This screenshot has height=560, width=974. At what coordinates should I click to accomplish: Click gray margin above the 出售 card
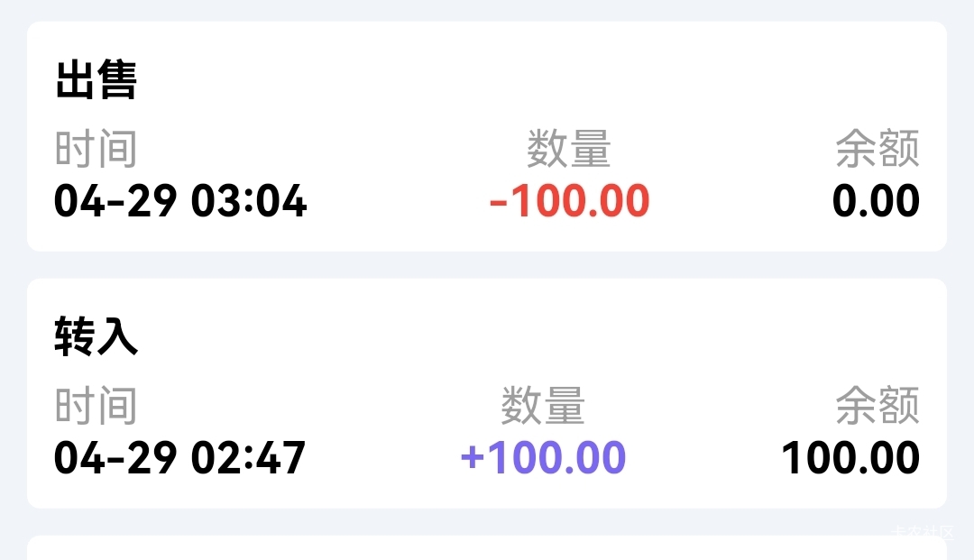[487, 10]
